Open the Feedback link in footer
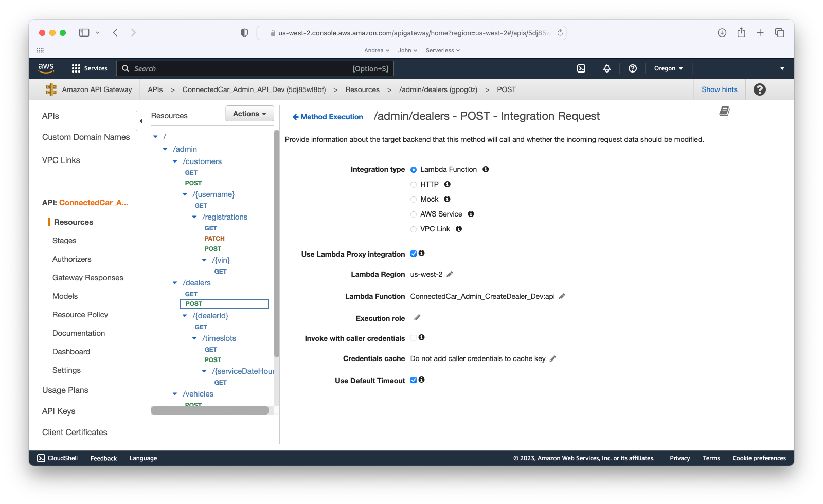 tap(103, 458)
